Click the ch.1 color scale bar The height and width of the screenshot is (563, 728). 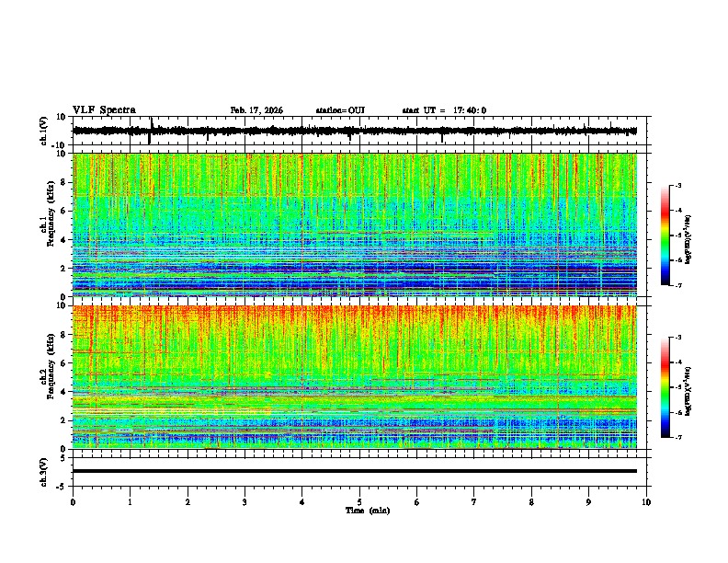pos(665,236)
